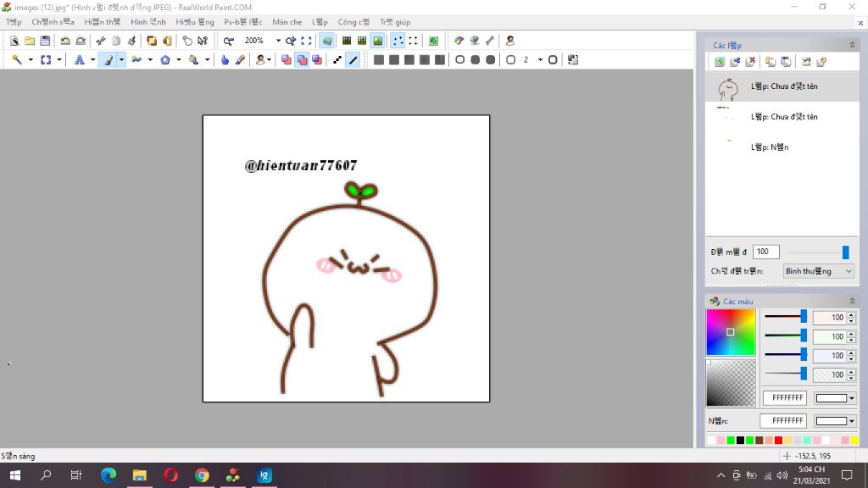Open the Trợ giúp menu

click(395, 22)
